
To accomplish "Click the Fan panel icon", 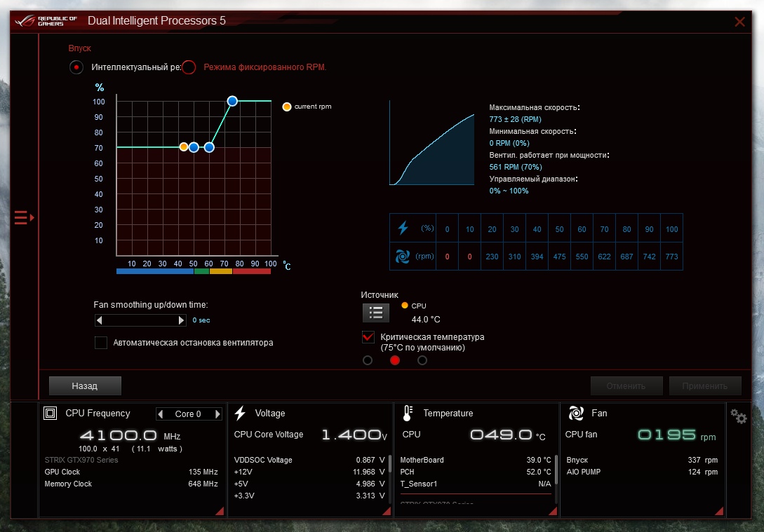I will pos(576,414).
